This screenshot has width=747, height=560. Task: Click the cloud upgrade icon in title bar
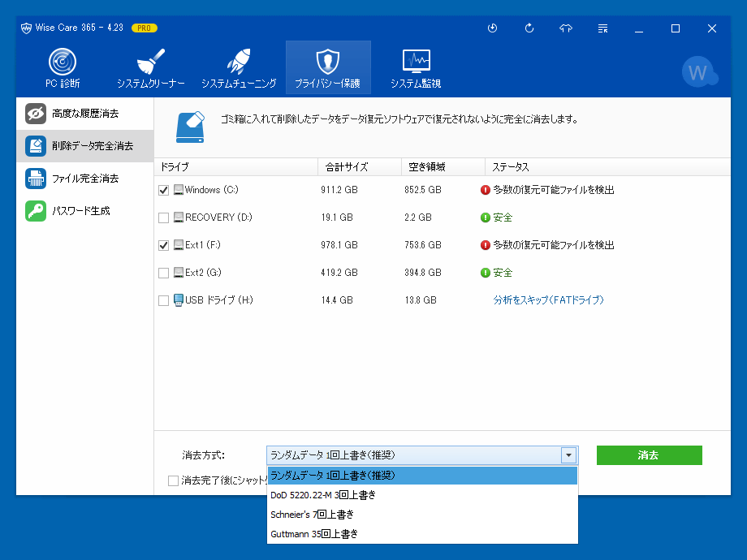[x=565, y=28]
